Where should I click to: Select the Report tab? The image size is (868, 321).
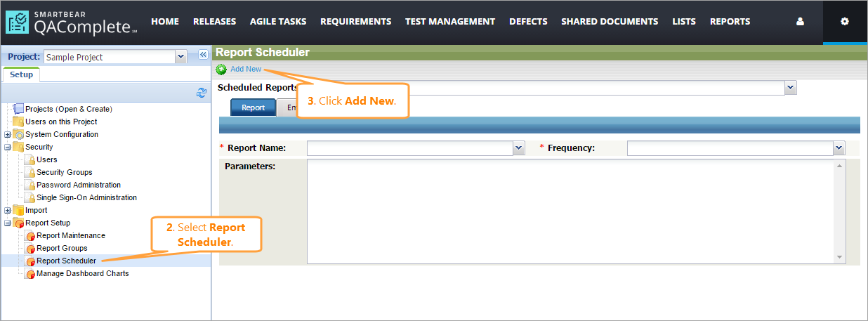[x=253, y=107]
